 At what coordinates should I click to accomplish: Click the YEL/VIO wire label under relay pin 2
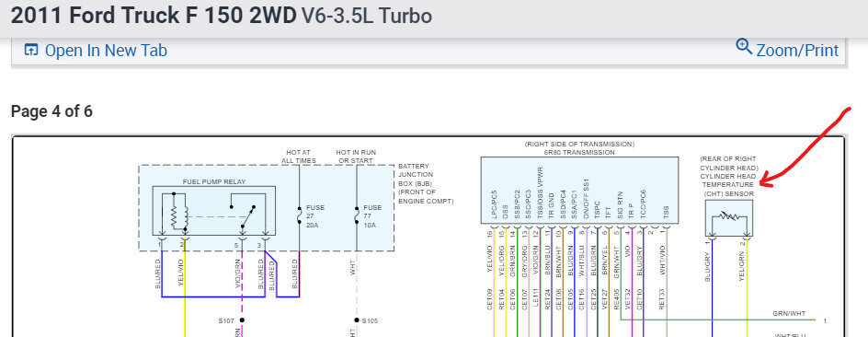[180, 273]
